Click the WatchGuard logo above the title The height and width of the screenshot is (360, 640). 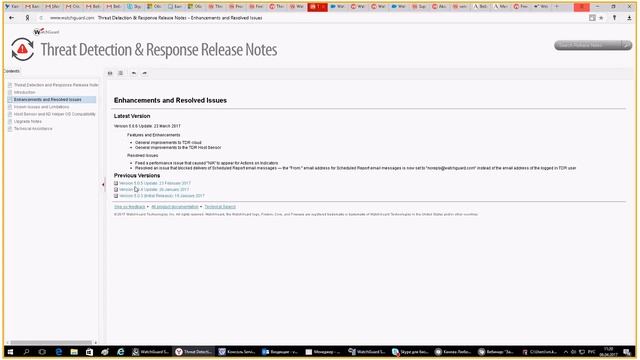(46, 32)
